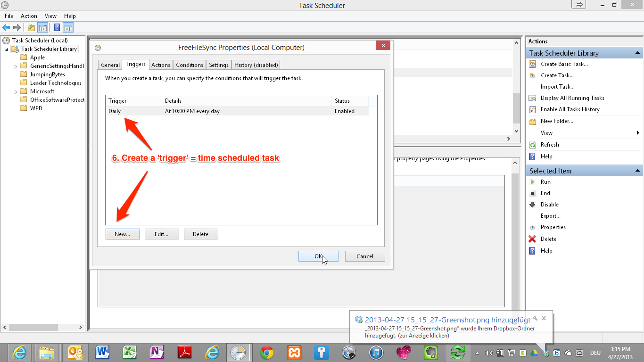Switch to the Conditions tab

pos(190,65)
